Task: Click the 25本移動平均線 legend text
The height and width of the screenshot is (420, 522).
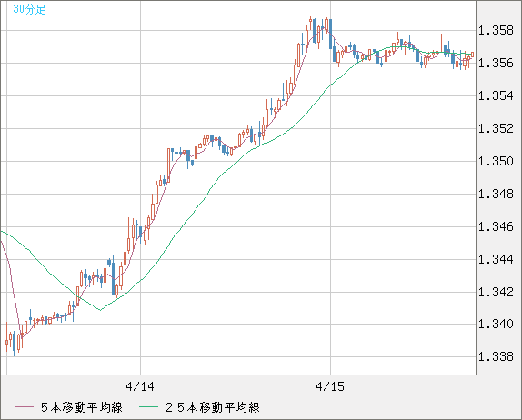Action: [213, 407]
